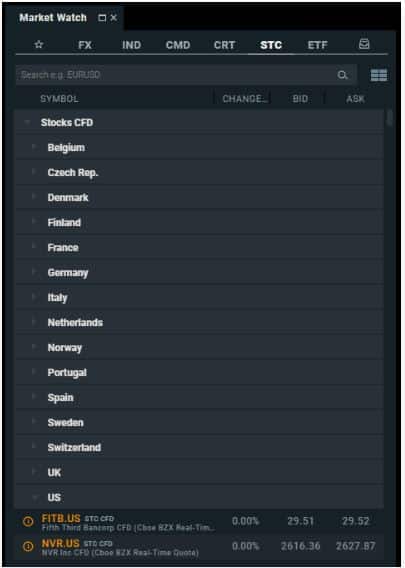Detach the Market Watch panel window
The height and width of the screenshot is (568, 405).
click(x=102, y=17)
